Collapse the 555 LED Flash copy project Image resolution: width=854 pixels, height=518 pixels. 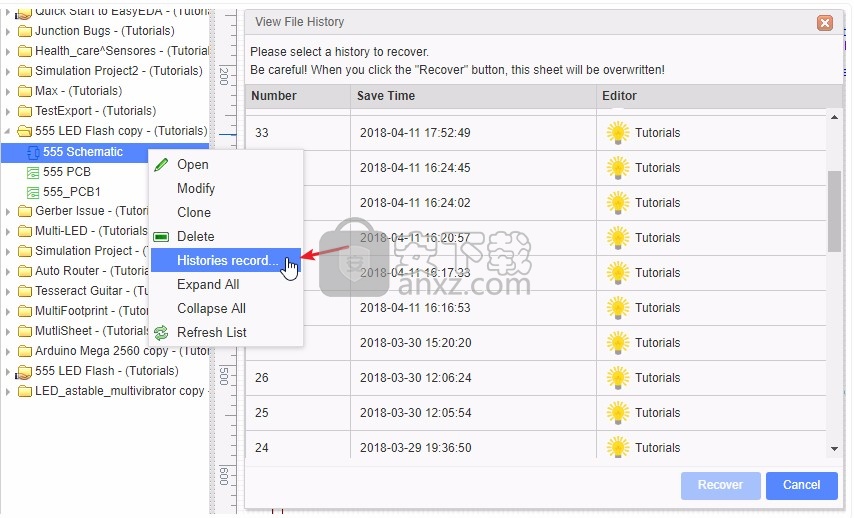pyautogui.click(x=9, y=131)
